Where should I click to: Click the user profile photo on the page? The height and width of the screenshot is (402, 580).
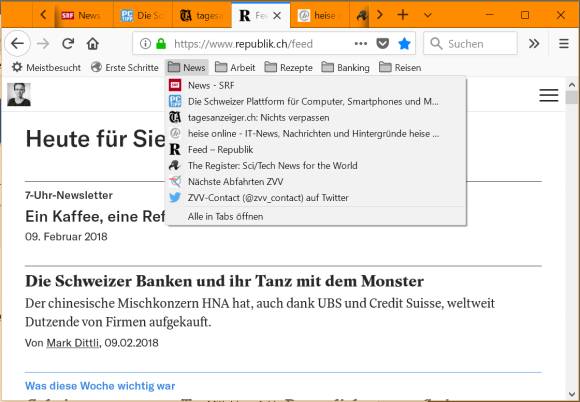point(19,95)
